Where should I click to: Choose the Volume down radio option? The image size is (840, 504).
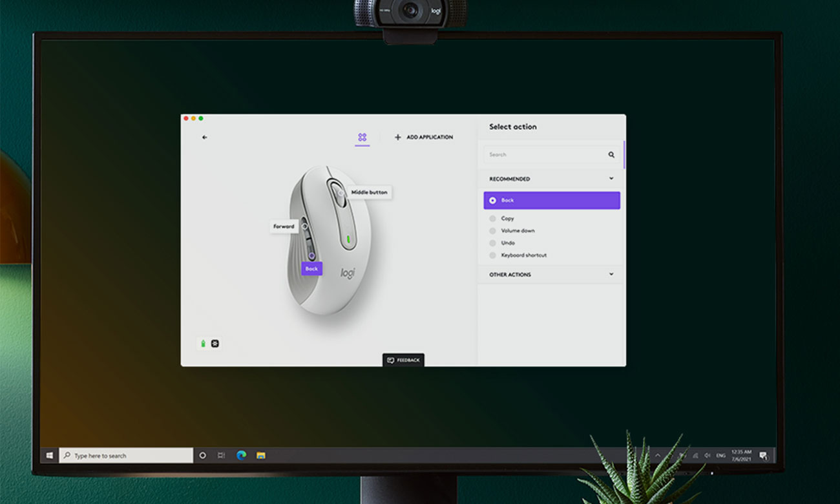pyautogui.click(x=492, y=231)
